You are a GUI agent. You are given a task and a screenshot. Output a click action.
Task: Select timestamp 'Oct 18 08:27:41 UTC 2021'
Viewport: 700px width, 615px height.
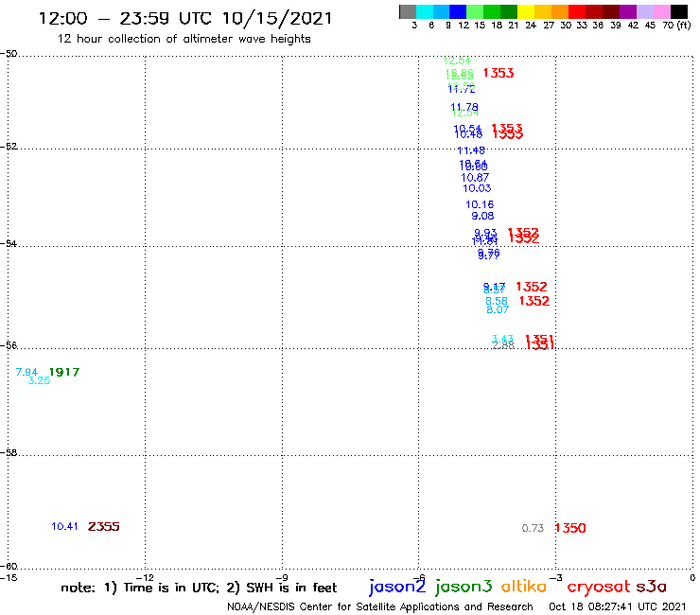coord(618,607)
